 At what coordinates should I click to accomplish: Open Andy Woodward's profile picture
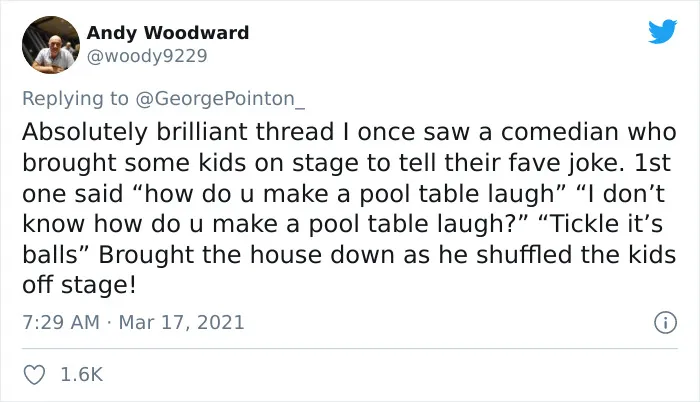coord(51,45)
